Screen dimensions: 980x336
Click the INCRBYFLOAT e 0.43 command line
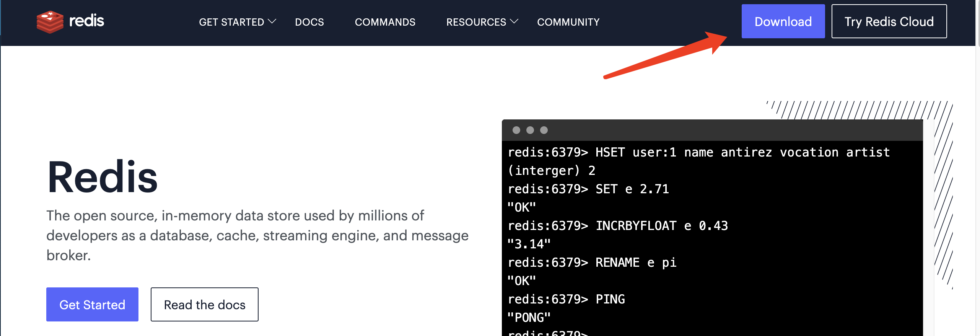point(618,226)
